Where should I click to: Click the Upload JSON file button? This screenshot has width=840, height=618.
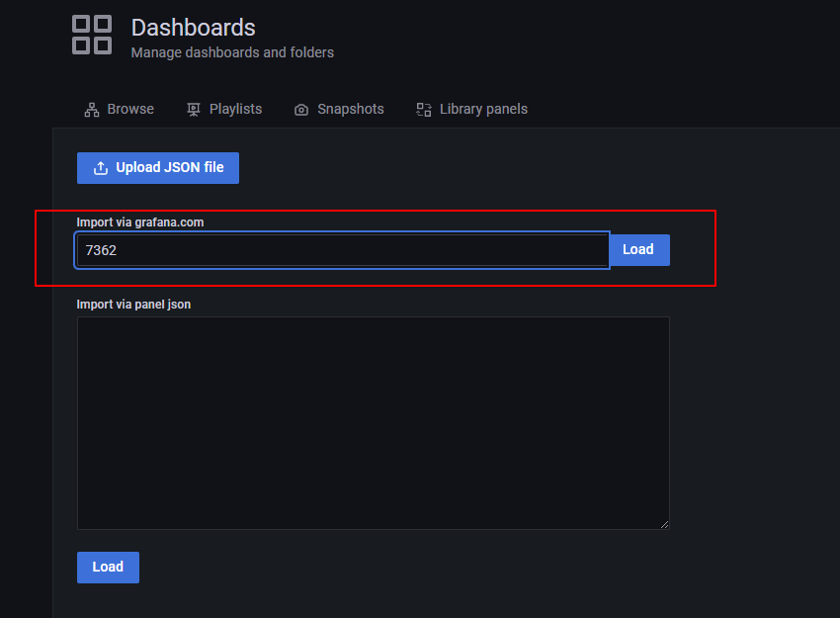click(x=158, y=168)
